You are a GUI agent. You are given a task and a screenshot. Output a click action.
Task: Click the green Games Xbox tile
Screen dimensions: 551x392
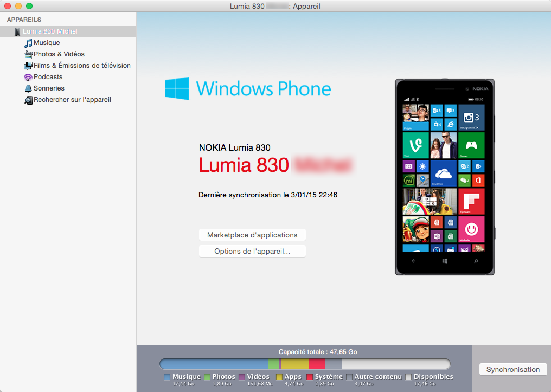click(x=471, y=145)
